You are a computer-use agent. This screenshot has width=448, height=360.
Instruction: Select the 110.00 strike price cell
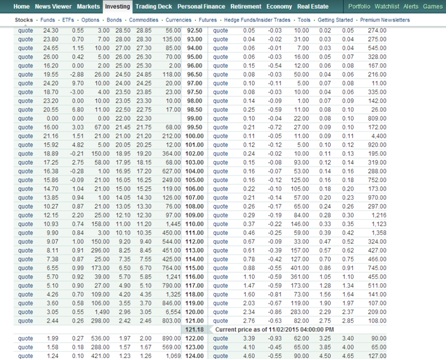click(195, 224)
